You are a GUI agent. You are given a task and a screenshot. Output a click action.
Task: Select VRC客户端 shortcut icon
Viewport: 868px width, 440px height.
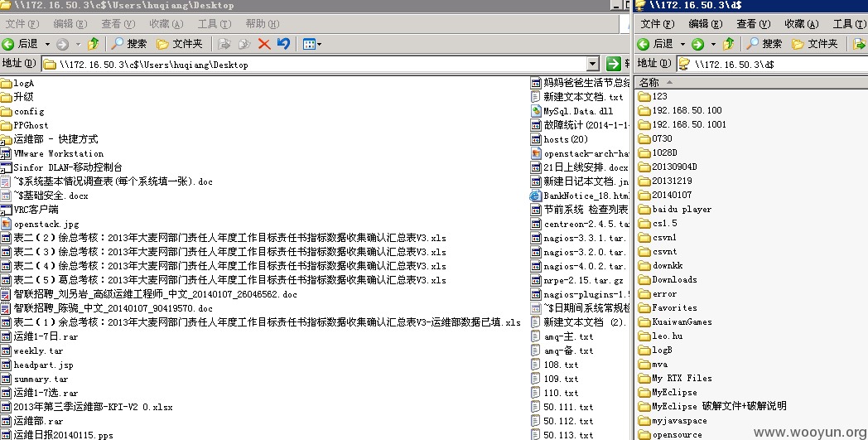pyautogui.click(x=6, y=210)
